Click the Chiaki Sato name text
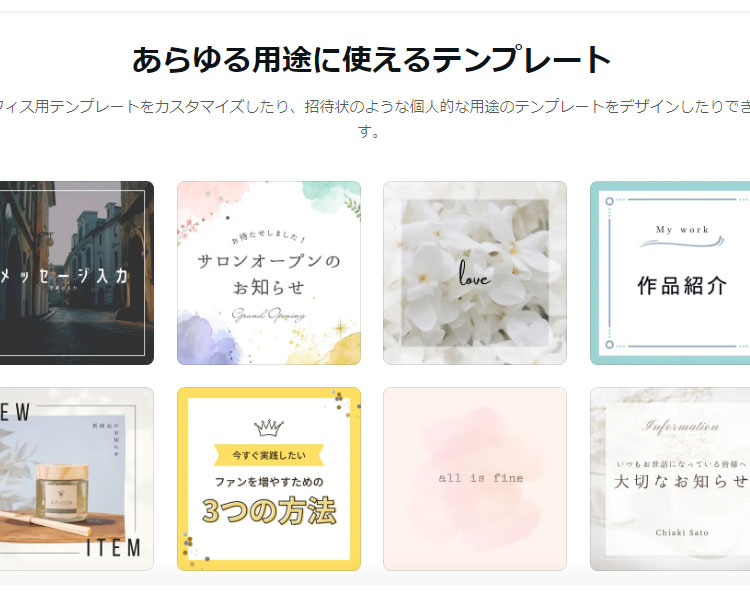Image resolution: width=750 pixels, height=598 pixels. click(x=682, y=532)
